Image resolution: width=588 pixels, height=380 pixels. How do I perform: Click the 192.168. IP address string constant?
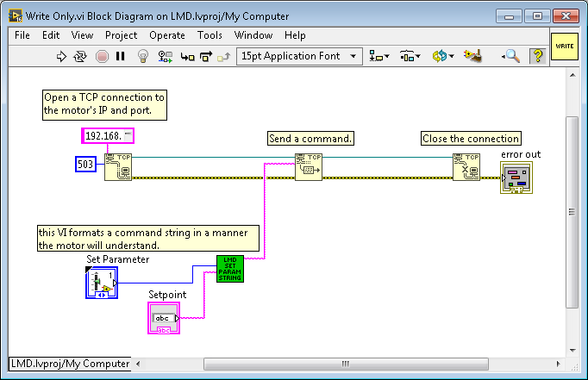click(108, 135)
